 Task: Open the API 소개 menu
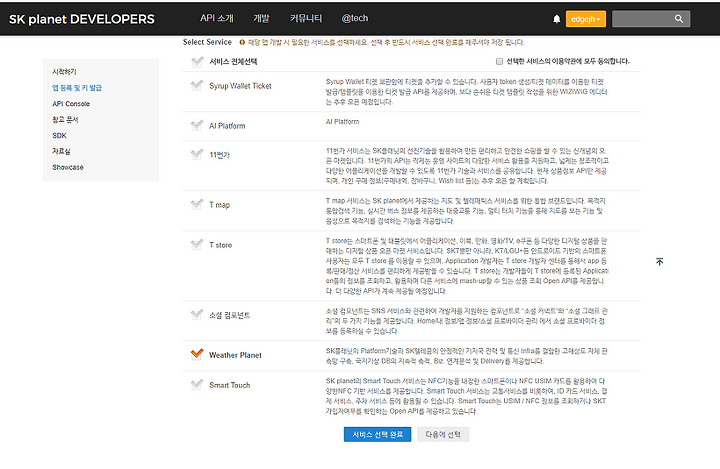point(217,18)
